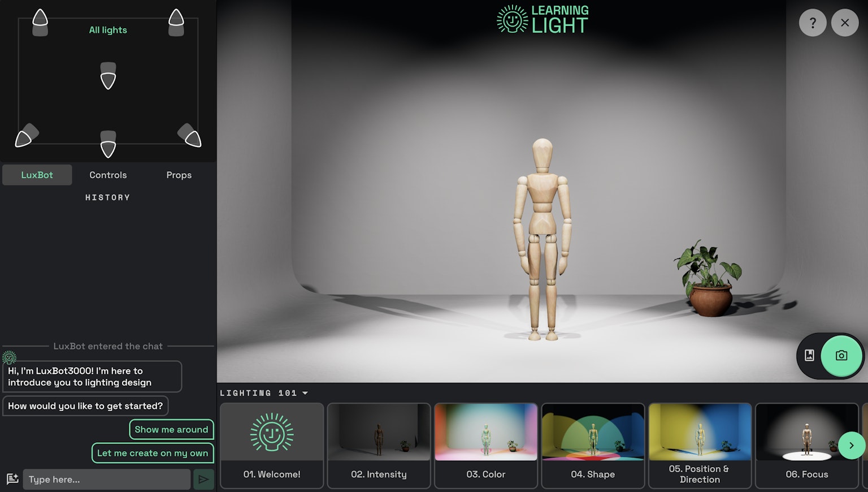Switch to the Props tab
The image size is (868, 492).
(179, 175)
